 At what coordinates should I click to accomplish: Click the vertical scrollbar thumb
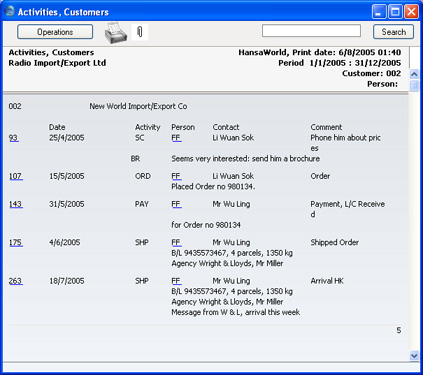click(414, 86)
